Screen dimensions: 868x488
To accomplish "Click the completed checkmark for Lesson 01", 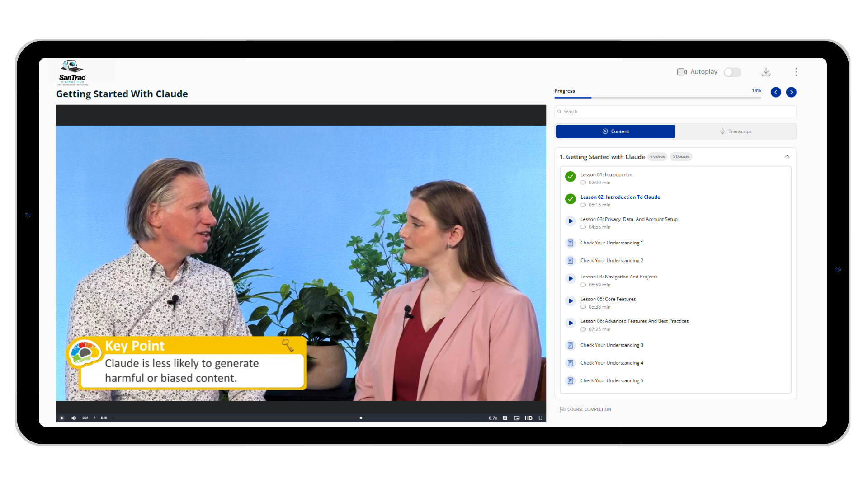I will coord(571,177).
